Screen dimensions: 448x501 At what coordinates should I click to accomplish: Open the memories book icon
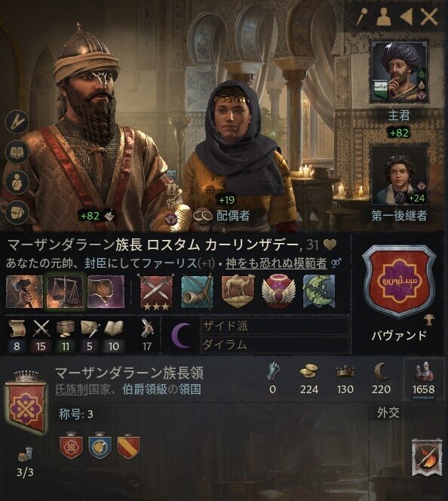(17, 152)
